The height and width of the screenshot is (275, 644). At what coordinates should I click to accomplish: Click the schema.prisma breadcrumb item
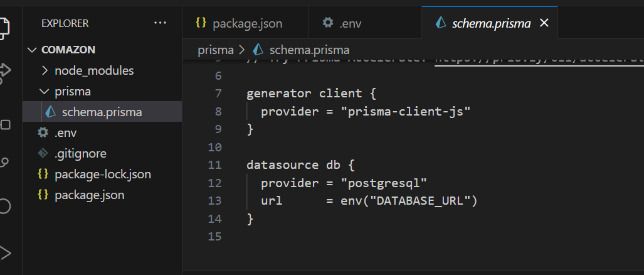[309, 50]
